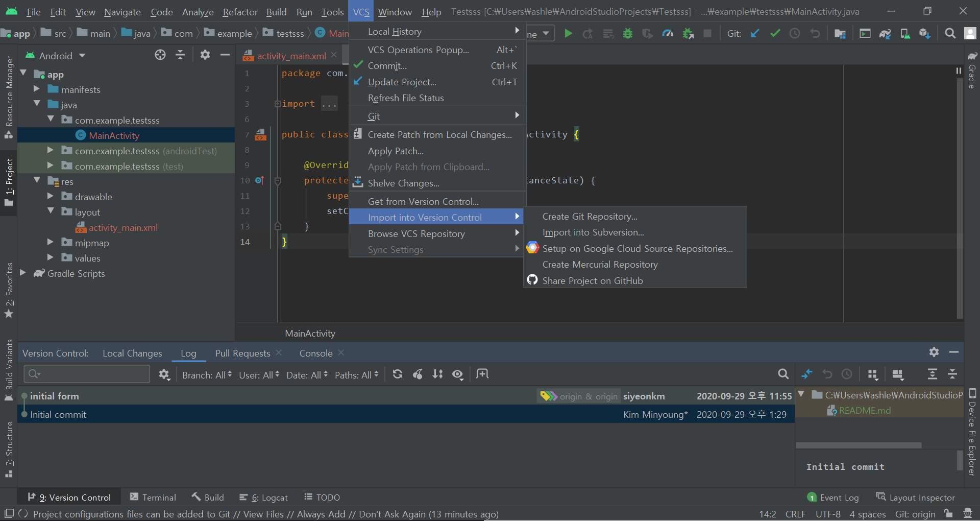Open the Event Log button
The height and width of the screenshot is (521, 980).
834,497
